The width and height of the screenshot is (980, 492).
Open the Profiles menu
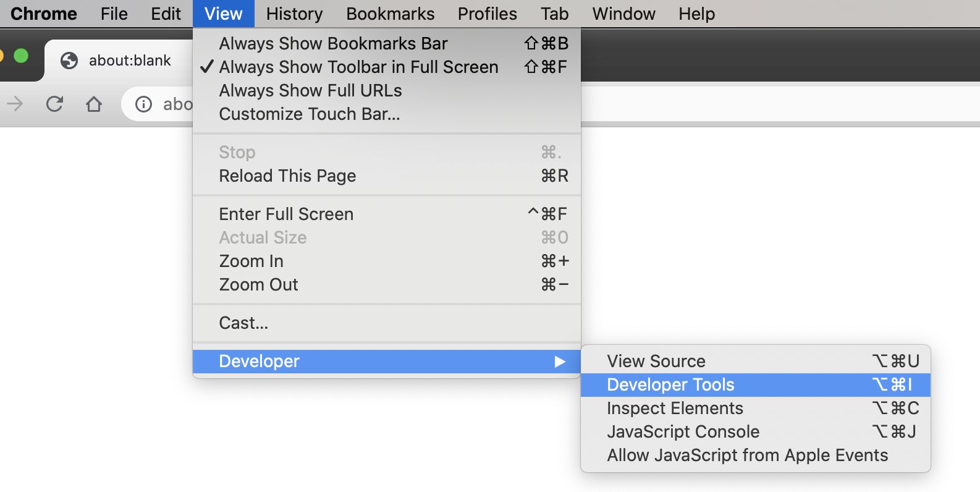coord(488,14)
